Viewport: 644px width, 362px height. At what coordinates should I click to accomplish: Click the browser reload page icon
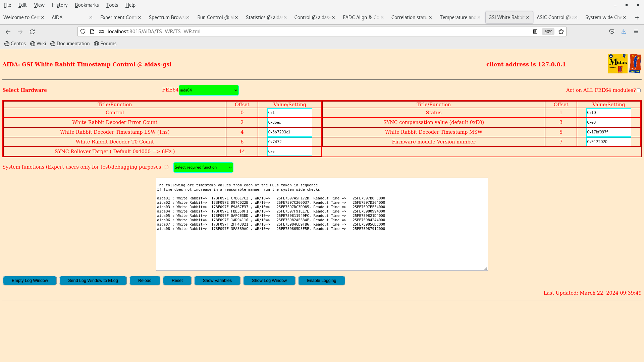coord(32,32)
